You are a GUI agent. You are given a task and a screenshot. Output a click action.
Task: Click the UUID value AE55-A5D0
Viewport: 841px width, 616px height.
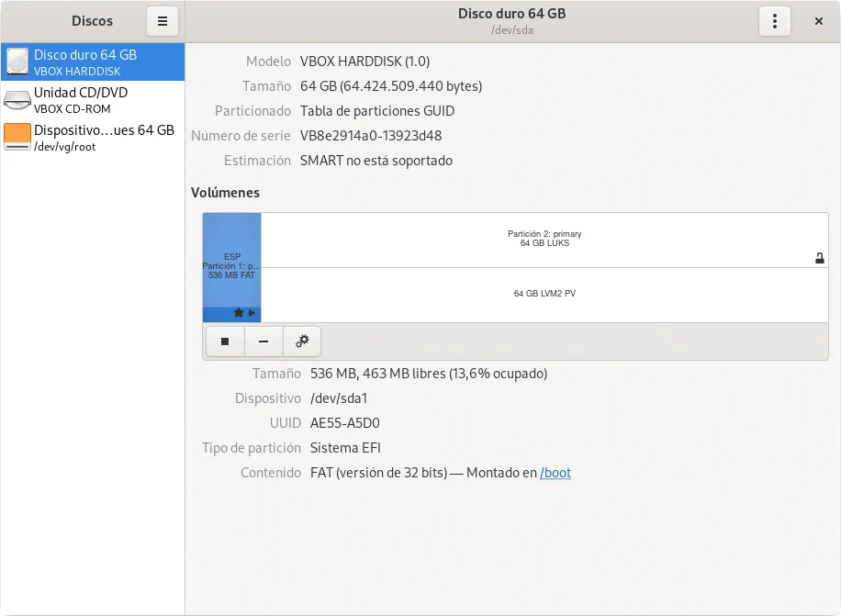(x=344, y=423)
